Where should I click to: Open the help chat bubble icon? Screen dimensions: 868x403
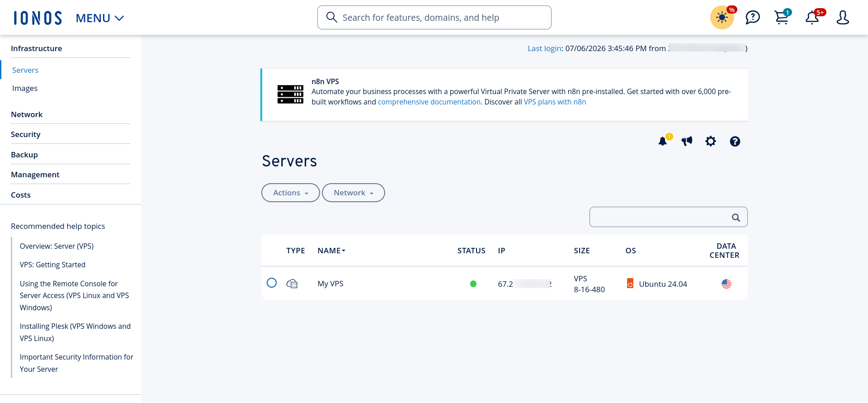coord(753,18)
